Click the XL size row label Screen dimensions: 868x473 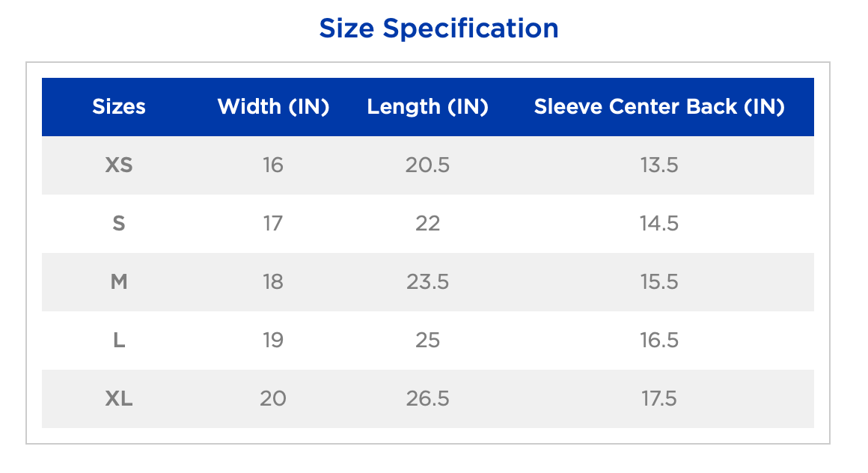[119, 399]
